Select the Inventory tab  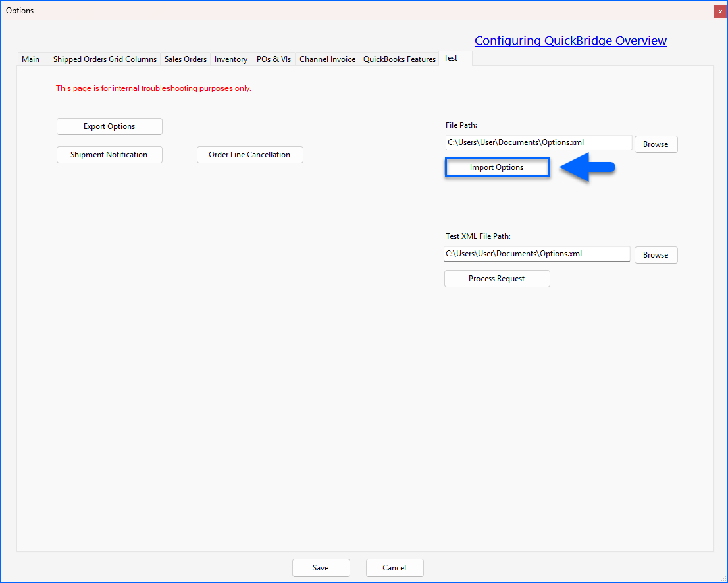click(x=231, y=59)
